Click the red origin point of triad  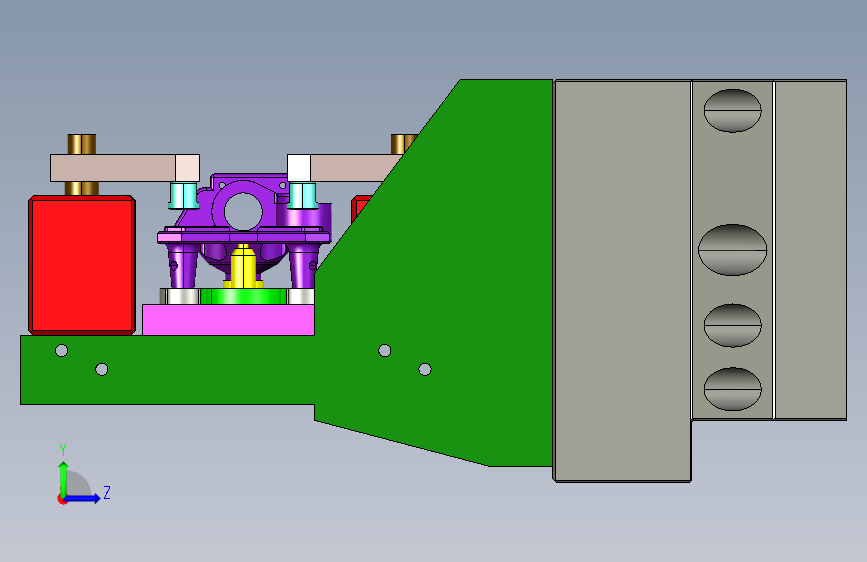click(61, 499)
